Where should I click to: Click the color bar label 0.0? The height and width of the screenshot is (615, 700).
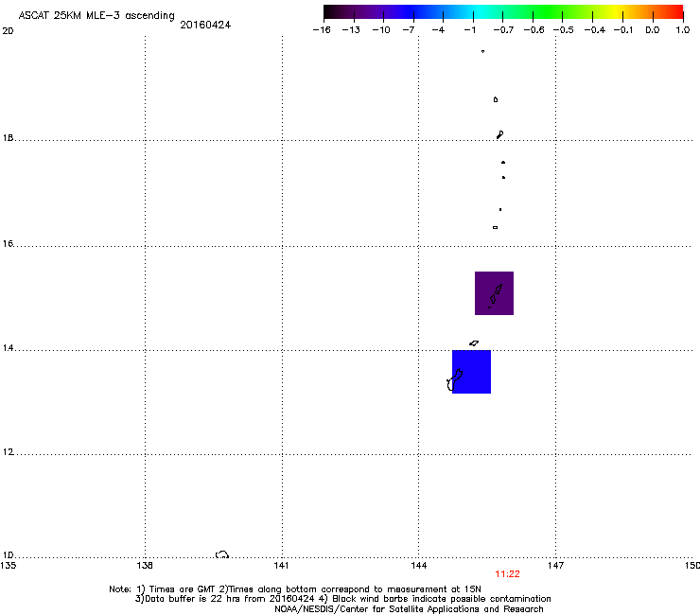point(653,30)
